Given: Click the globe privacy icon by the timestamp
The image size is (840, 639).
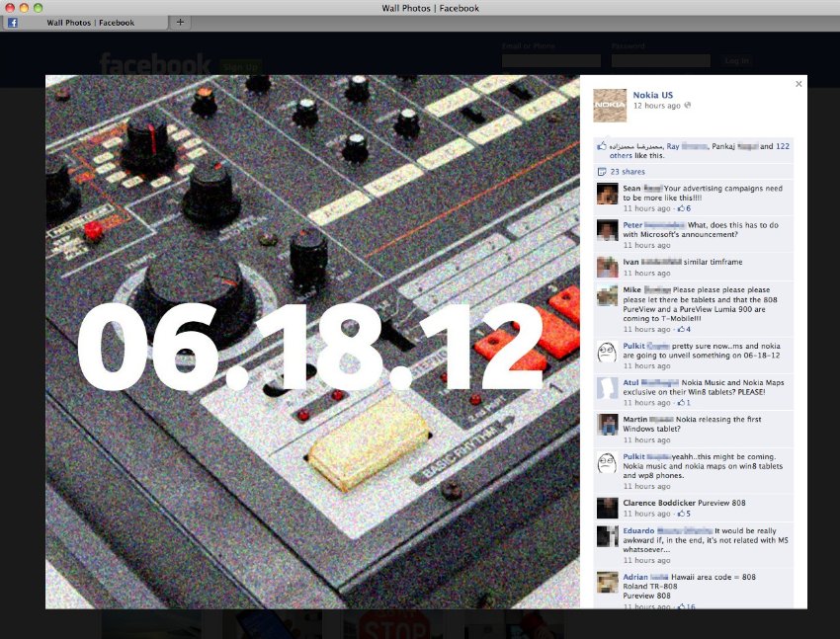Looking at the screenshot, I should [688, 106].
